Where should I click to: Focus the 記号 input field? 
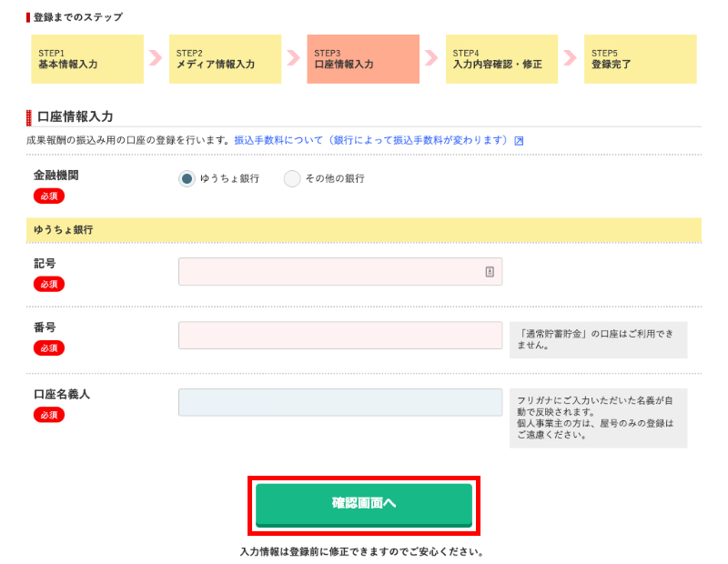[340, 272]
